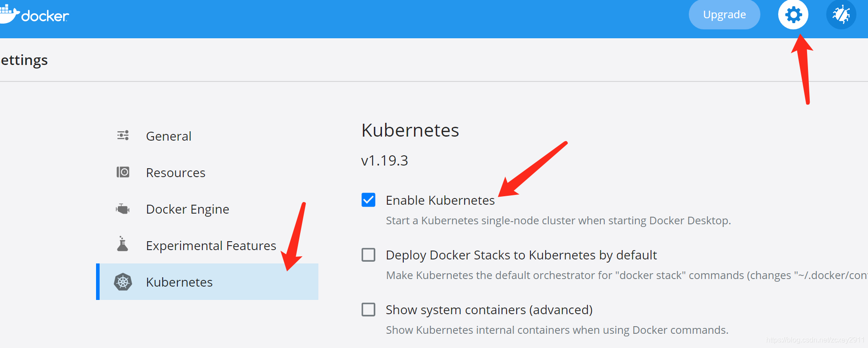This screenshot has height=348, width=868.
Task: Go to Experimental Features section
Action: (211, 246)
